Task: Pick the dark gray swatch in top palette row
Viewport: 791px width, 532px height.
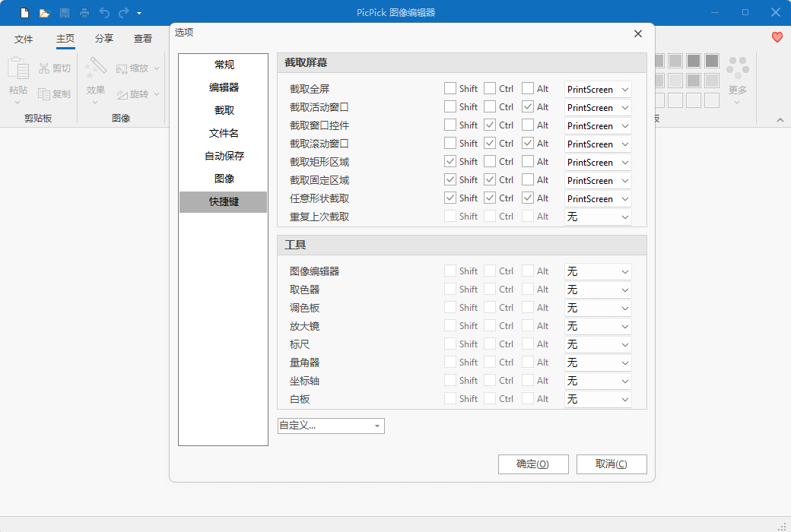Action: pyautogui.click(x=694, y=61)
